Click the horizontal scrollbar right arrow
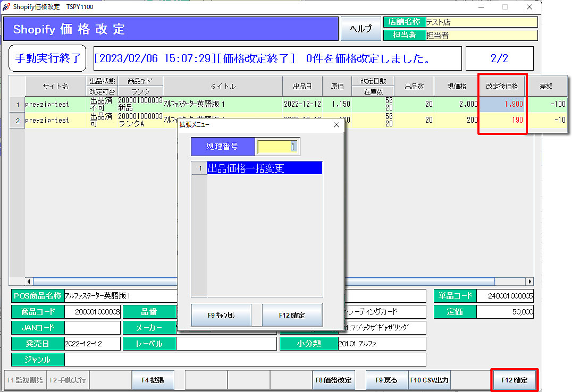The image size is (572, 392). tap(529, 281)
